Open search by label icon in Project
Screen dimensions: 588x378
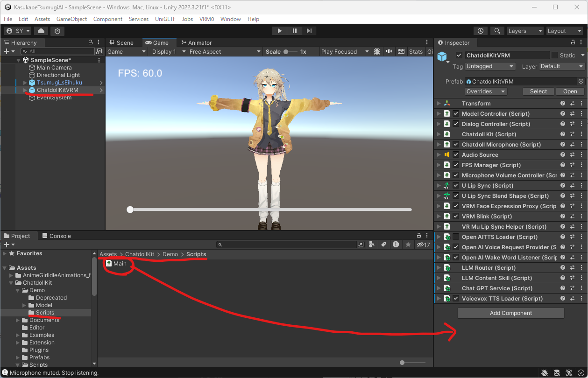[x=383, y=245]
